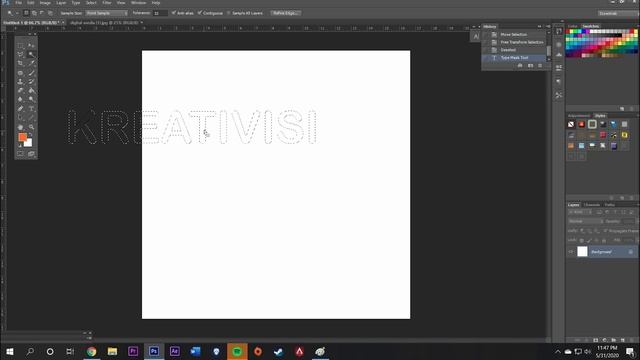Select the Magic Wand tool in toolbox
The image size is (640, 360).
pos(31,54)
